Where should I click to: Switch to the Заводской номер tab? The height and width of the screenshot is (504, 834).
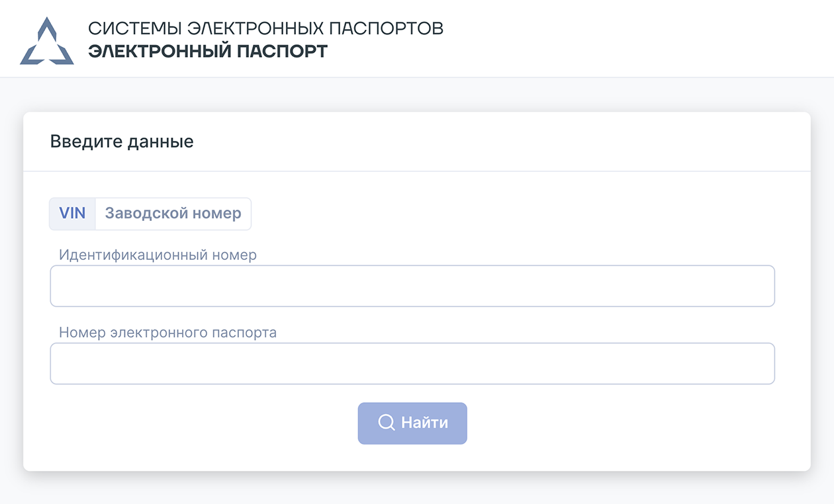[173, 214]
